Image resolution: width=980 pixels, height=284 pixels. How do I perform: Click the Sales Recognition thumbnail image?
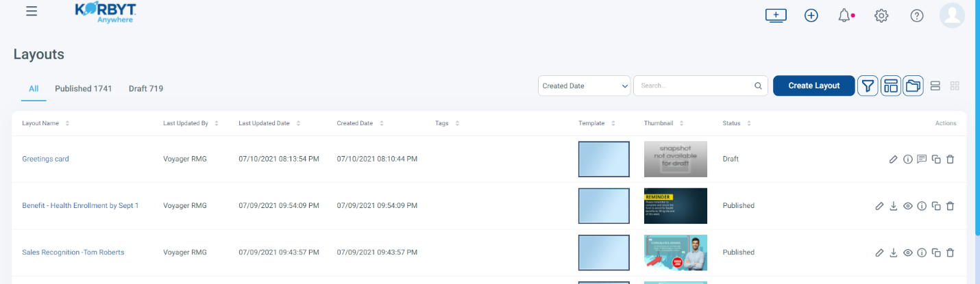point(676,253)
